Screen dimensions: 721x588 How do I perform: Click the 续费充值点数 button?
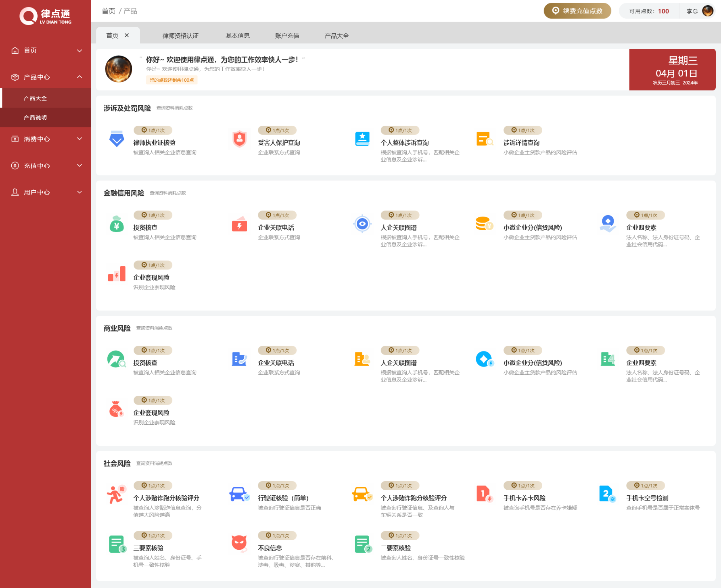577,11
